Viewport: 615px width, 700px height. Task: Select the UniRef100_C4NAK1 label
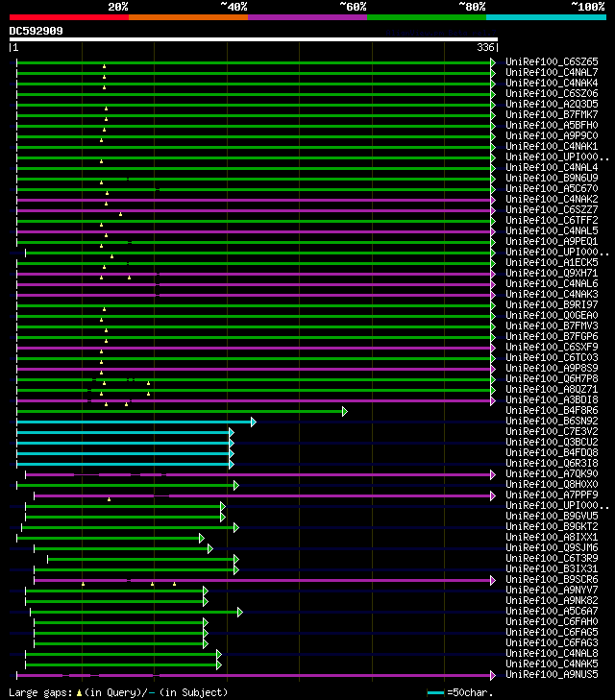pos(552,146)
